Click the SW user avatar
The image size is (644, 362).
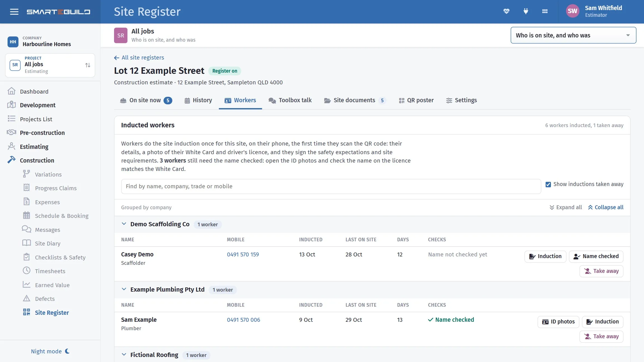point(572,11)
